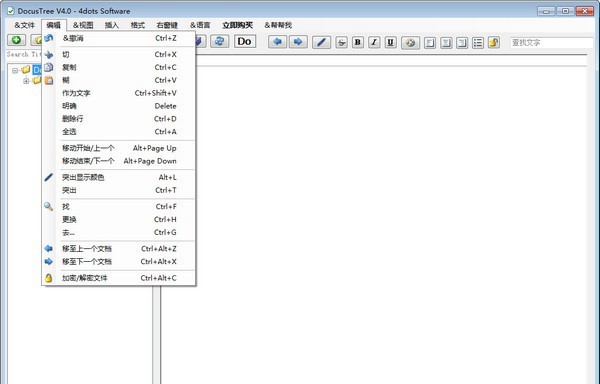The height and width of the screenshot is (384, 600).
Task: Expand the child folder tree node
Action: pos(26,81)
